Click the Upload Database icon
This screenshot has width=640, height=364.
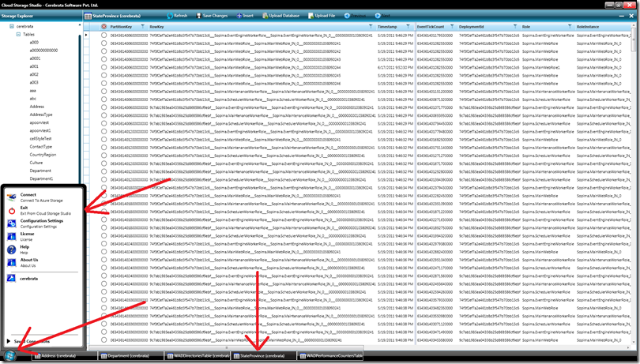(265, 16)
